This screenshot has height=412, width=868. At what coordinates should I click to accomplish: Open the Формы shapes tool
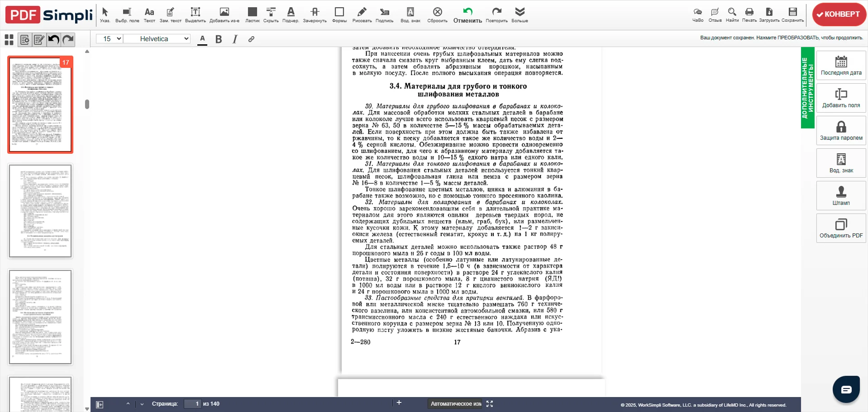pos(339,14)
